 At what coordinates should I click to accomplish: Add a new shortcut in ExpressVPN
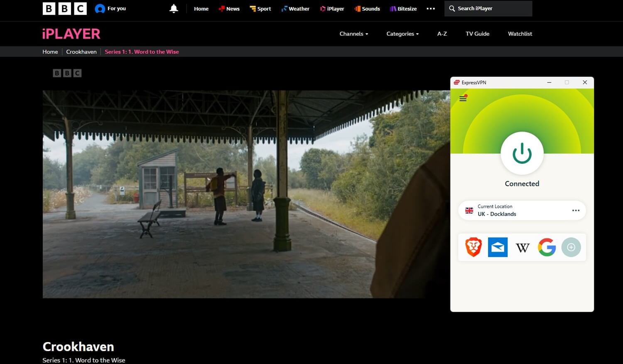pos(571,247)
